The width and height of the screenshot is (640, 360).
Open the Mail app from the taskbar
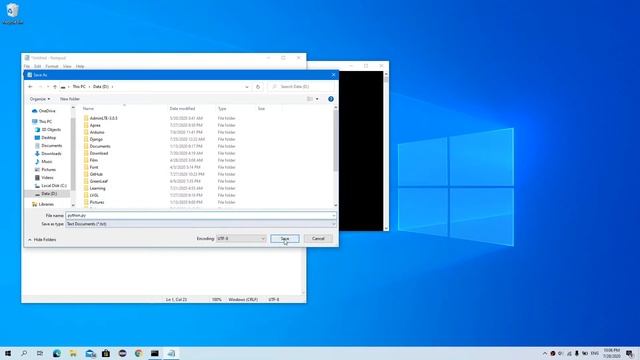click(x=90, y=353)
